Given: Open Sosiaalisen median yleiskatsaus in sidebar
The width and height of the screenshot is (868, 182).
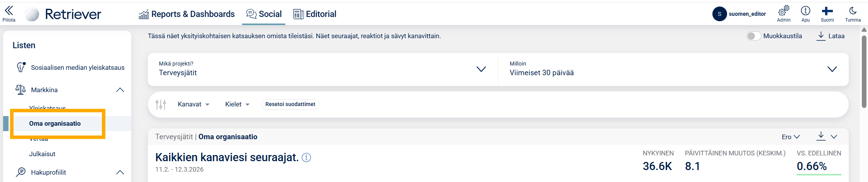Looking at the screenshot, I should (78, 67).
